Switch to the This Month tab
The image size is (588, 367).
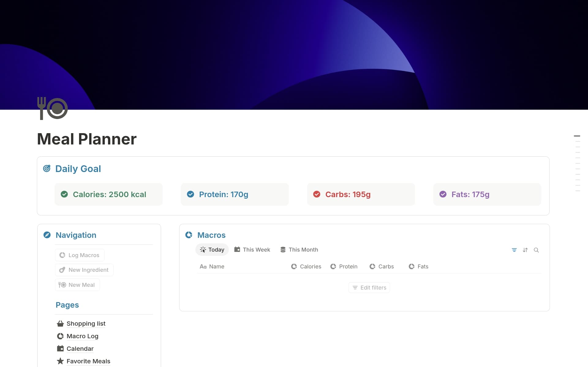click(299, 249)
